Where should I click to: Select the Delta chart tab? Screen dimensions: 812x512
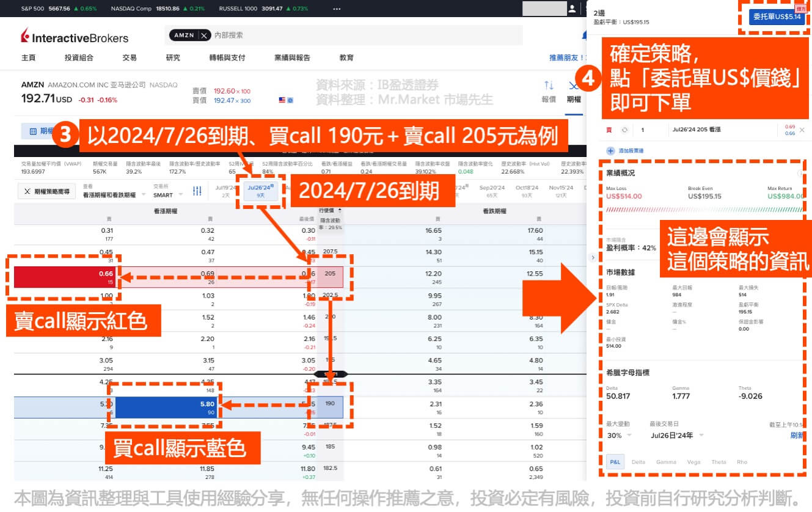point(638,462)
